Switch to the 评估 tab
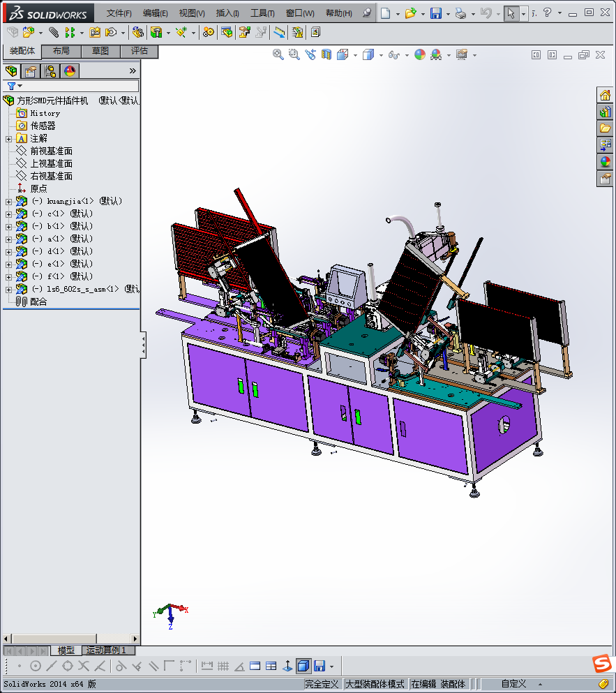This screenshot has width=616, height=693. coord(140,51)
